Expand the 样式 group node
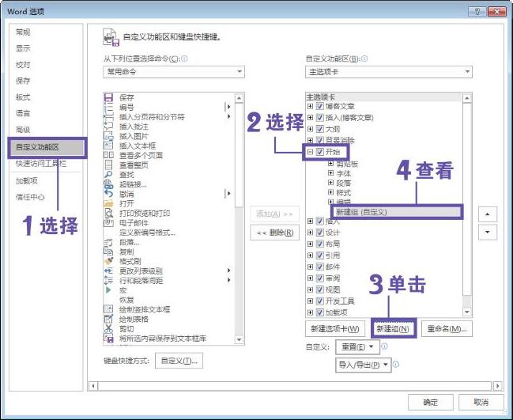The image size is (513, 420). coord(330,192)
